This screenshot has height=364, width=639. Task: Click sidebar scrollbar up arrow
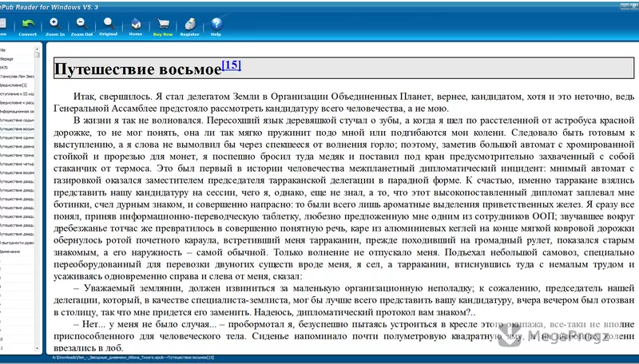[37, 49]
